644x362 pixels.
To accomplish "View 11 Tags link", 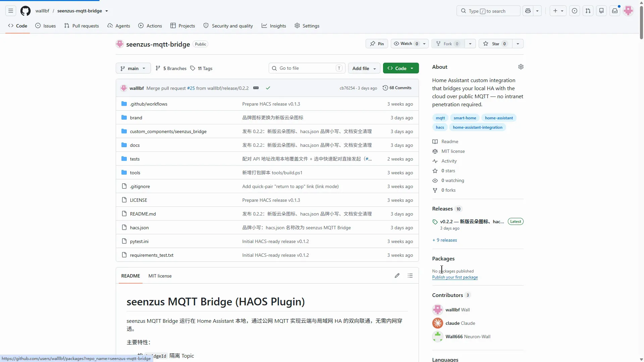I will [x=201, y=68].
